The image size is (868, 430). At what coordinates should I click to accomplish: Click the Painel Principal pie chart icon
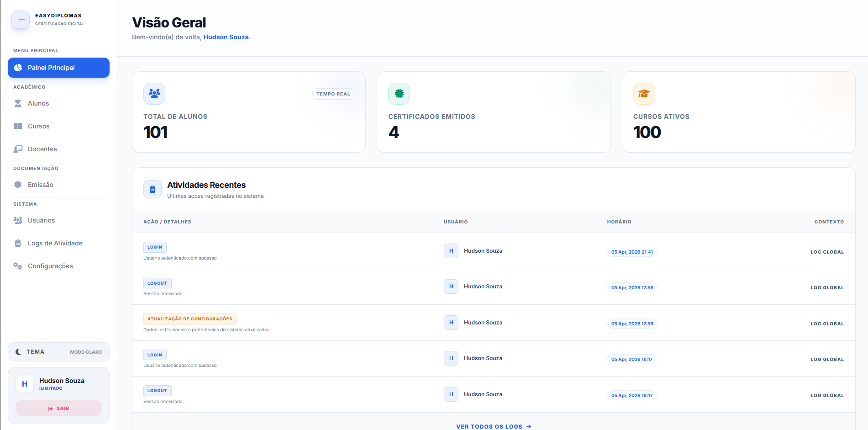click(18, 68)
